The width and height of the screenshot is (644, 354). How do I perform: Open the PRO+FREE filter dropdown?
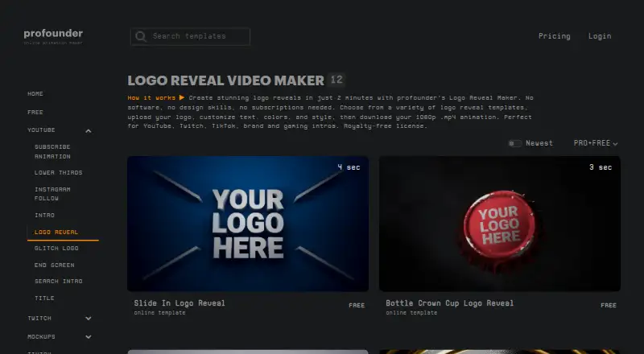pos(596,143)
